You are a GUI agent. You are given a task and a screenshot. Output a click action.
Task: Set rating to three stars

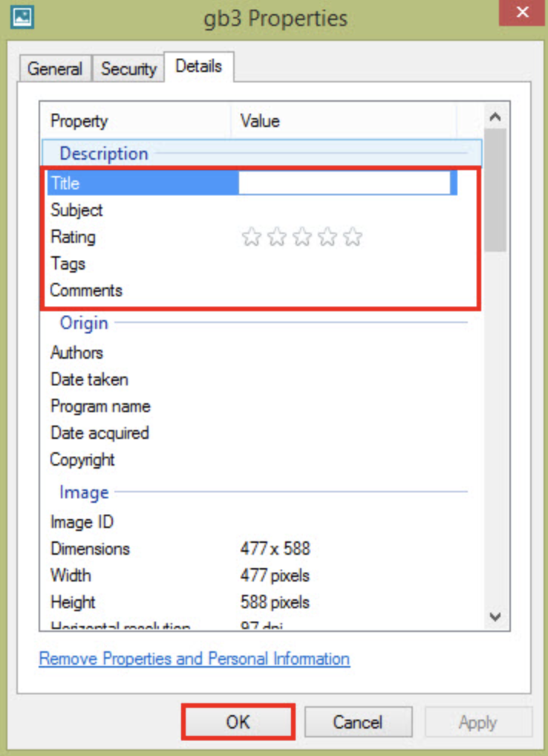302,238
